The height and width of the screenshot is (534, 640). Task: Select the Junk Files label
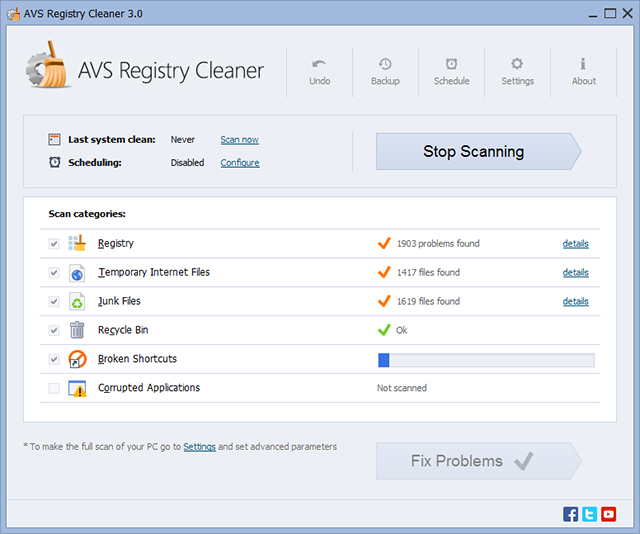point(119,301)
